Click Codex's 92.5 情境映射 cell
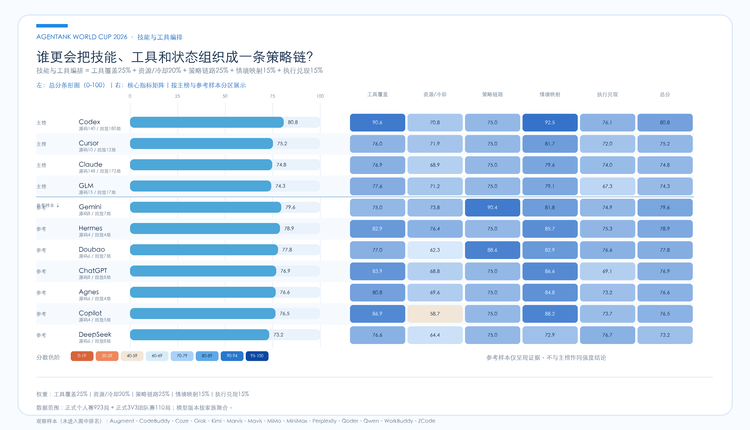 click(x=550, y=122)
